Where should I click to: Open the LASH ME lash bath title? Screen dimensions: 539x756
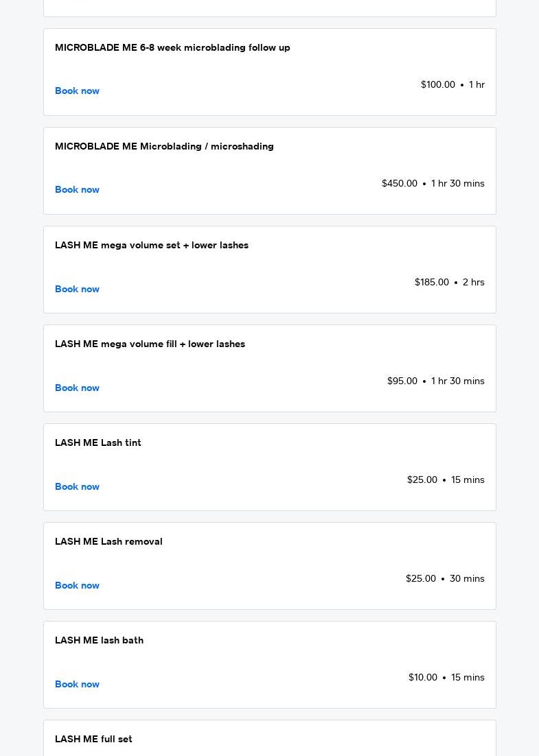[99, 640]
